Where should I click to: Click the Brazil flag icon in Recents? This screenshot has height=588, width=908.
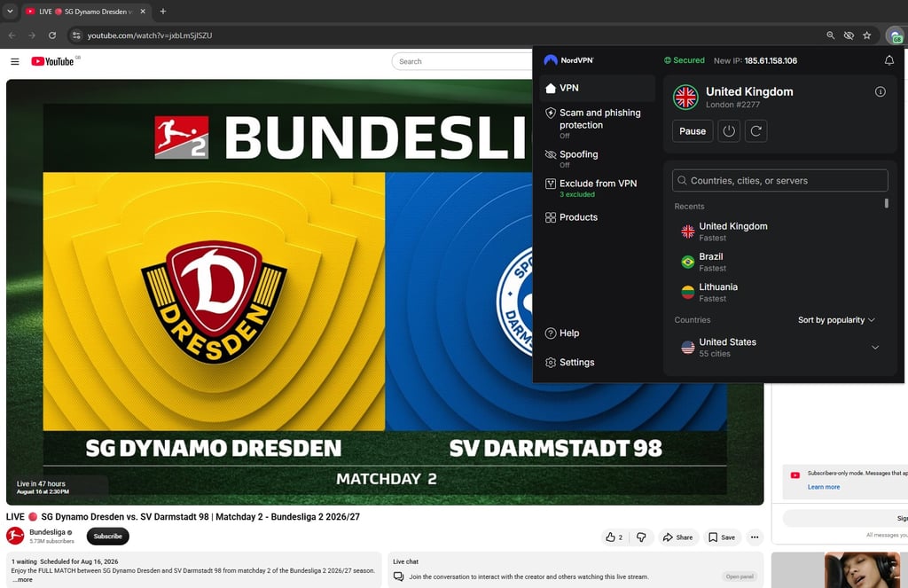[687, 262]
